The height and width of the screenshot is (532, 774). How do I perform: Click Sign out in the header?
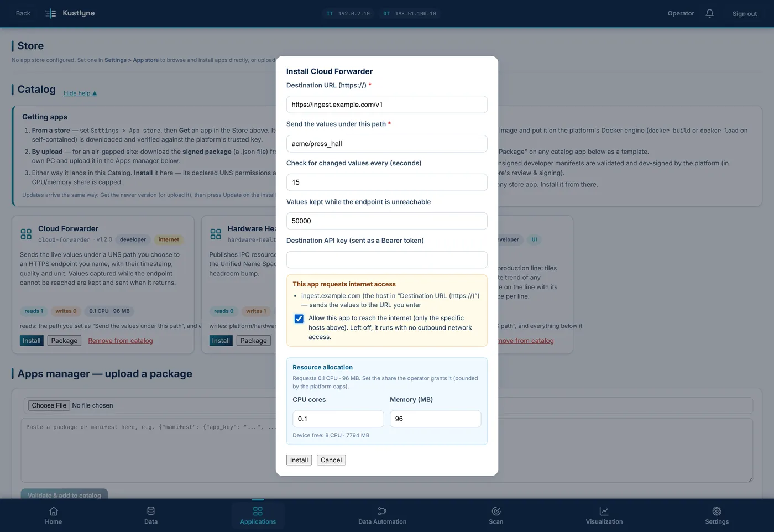744,13
